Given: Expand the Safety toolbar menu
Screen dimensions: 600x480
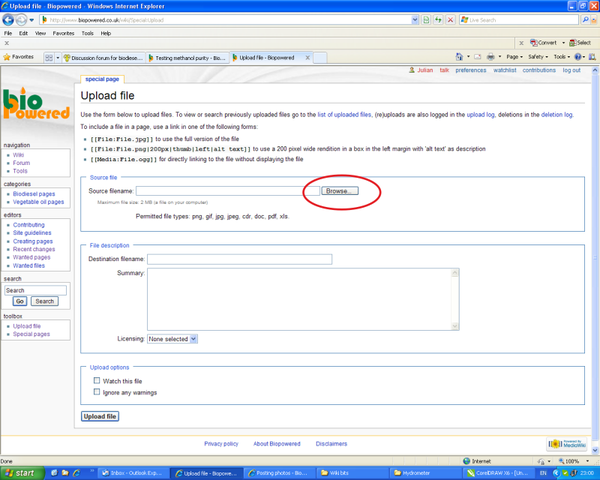Looking at the screenshot, I should 539,57.
